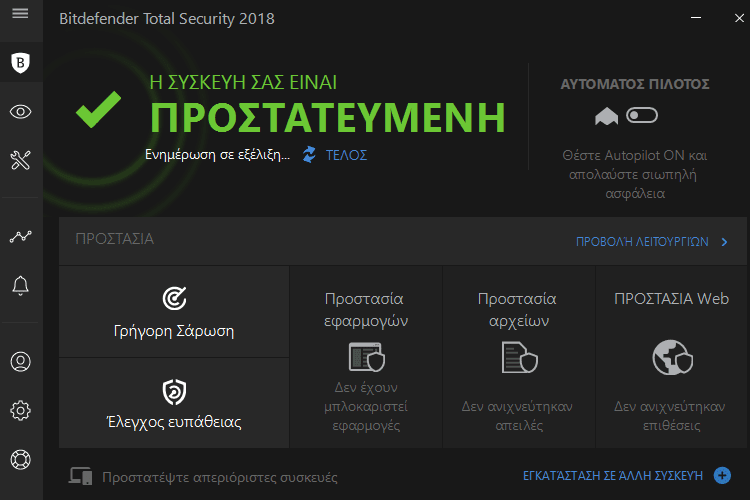Open the Προστασία αρχείων tile
This screenshot has height=500, width=750.
[519, 357]
